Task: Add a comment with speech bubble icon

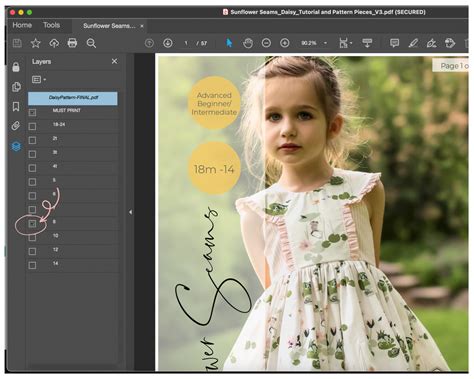Action: coord(394,43)
